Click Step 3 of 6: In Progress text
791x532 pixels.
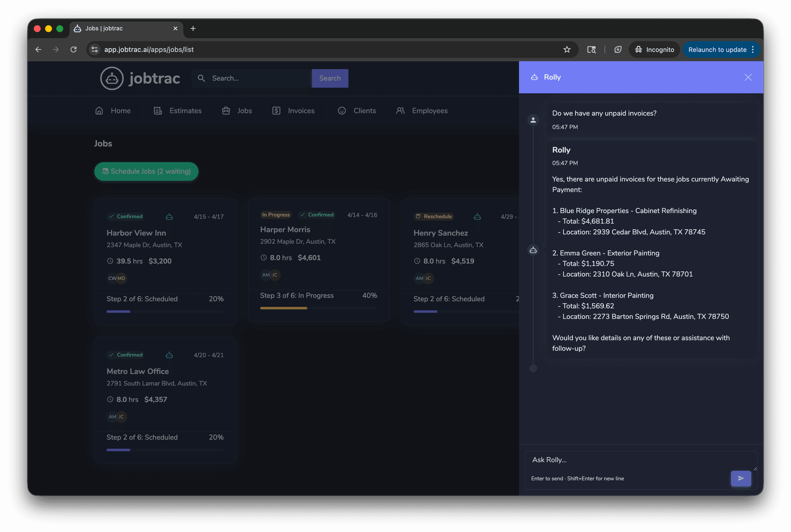[x=297, y=296]
